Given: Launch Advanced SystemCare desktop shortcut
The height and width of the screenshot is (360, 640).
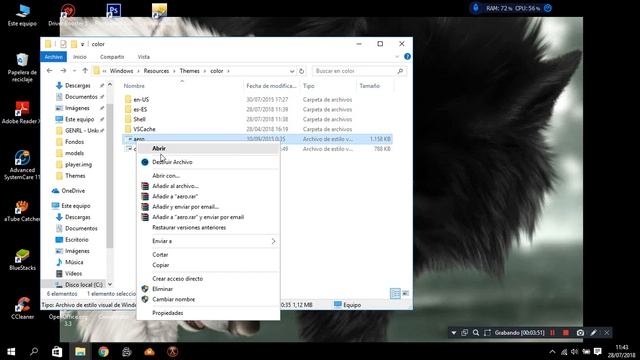Looking at the screenshot, I should 22,164.
